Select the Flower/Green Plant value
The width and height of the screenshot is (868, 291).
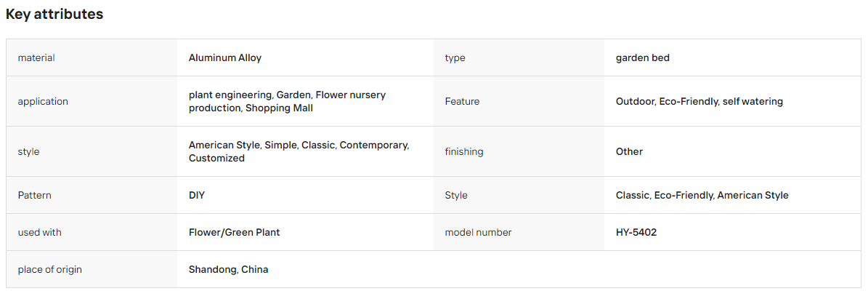coord(234,232)
